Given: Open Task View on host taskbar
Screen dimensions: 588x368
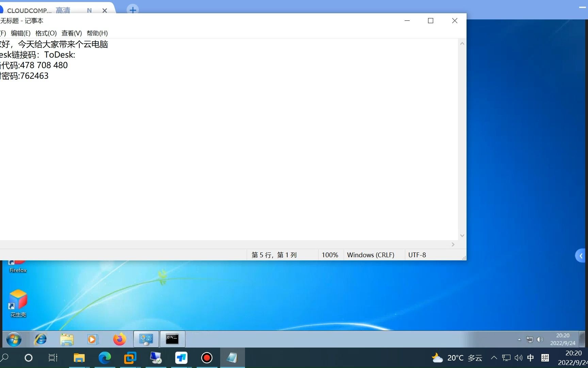Looking at the screenshot, I should tap(53, 358).
